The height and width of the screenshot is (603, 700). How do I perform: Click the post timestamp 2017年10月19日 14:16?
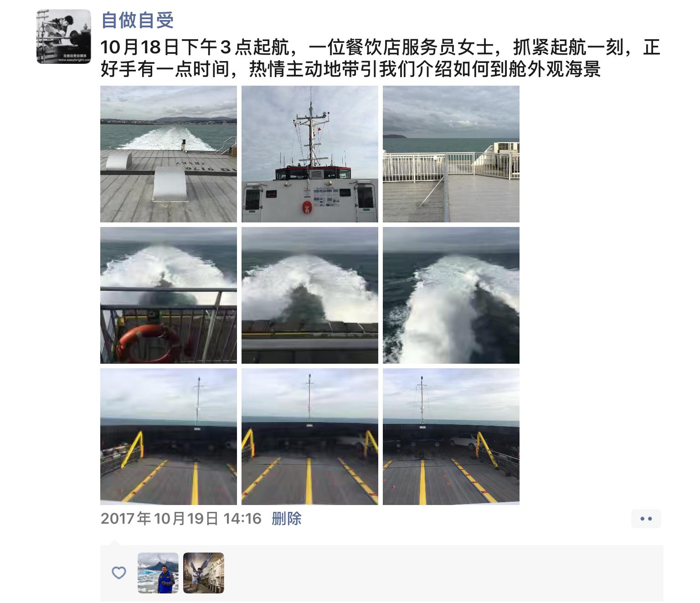pyautogui.click(x=181, y=519)
